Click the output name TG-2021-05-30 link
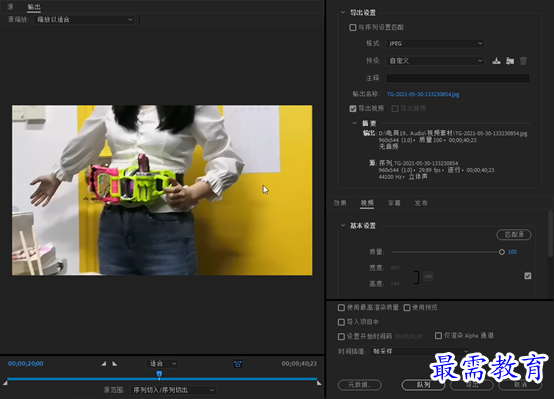This screenshot has height=399, width=554. pos(423,94)
